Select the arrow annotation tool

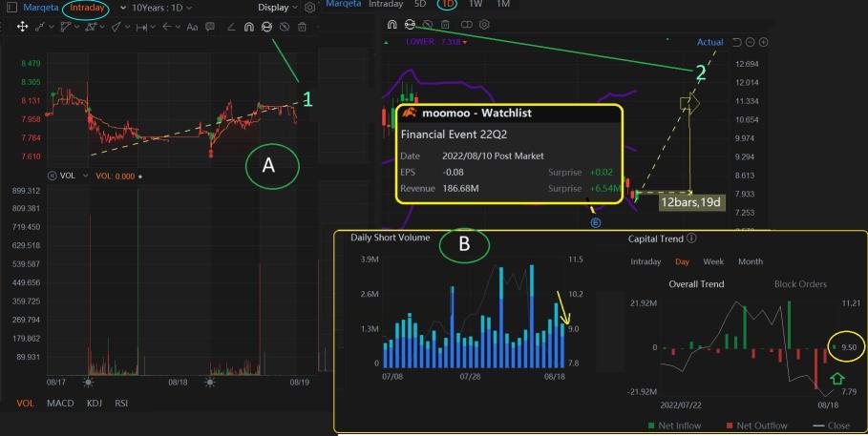point(166,27)
